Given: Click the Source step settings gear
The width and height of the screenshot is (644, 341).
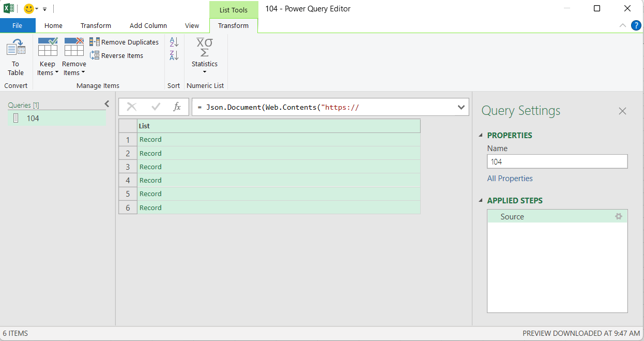Looking at the screenshot, I should coord(619,216).
